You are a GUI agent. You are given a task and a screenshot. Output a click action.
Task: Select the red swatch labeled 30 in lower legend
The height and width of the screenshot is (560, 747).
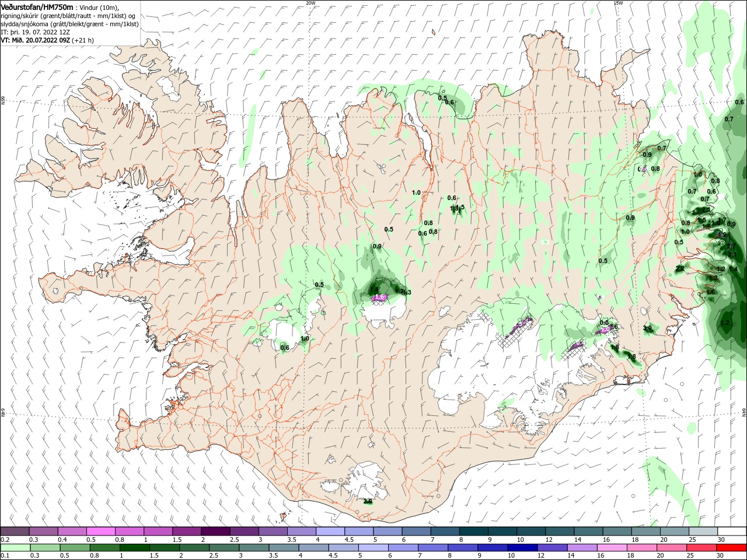731,548
